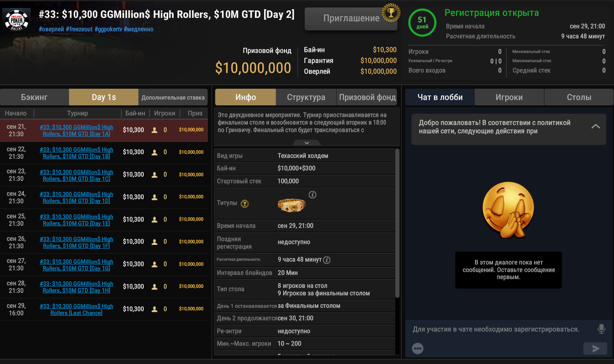Click info icon next to bracelet title
The height and width of the screenshot is (364, 614).
pyautogui.click(x=312, y=195)
